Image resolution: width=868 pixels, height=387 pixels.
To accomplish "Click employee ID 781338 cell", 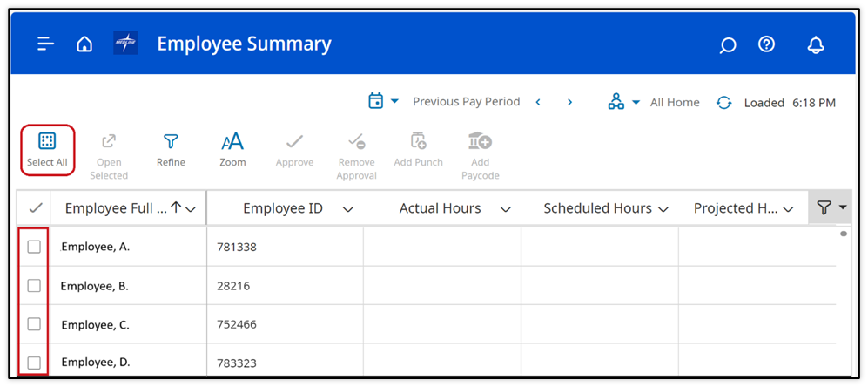I will pos(237,248).
